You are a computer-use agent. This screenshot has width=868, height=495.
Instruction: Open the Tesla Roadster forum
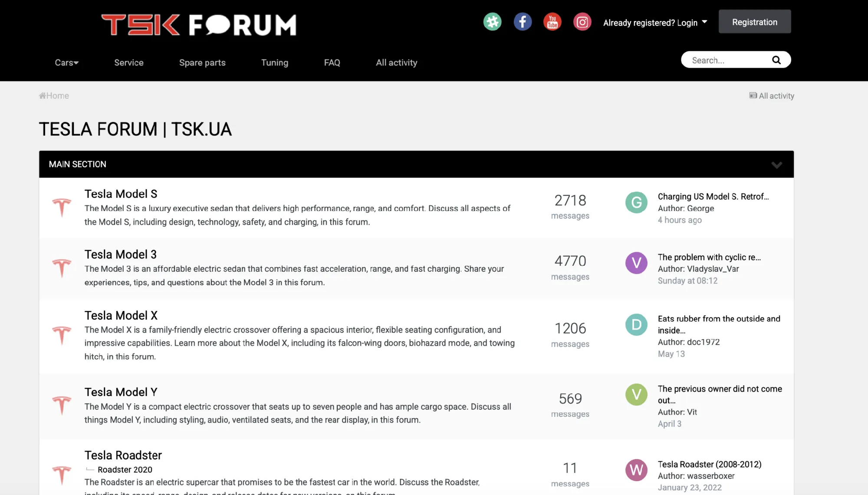click(x=123, y=455)
